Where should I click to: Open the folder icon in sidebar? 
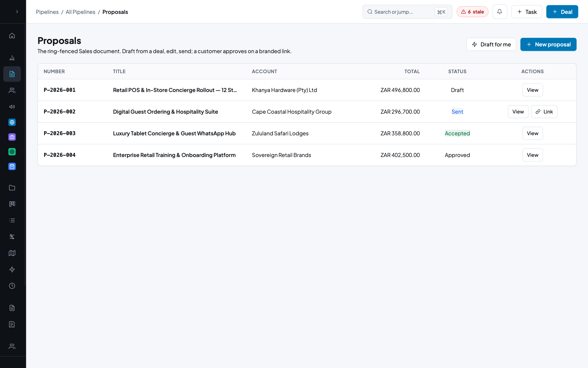(x=12, y=188)
